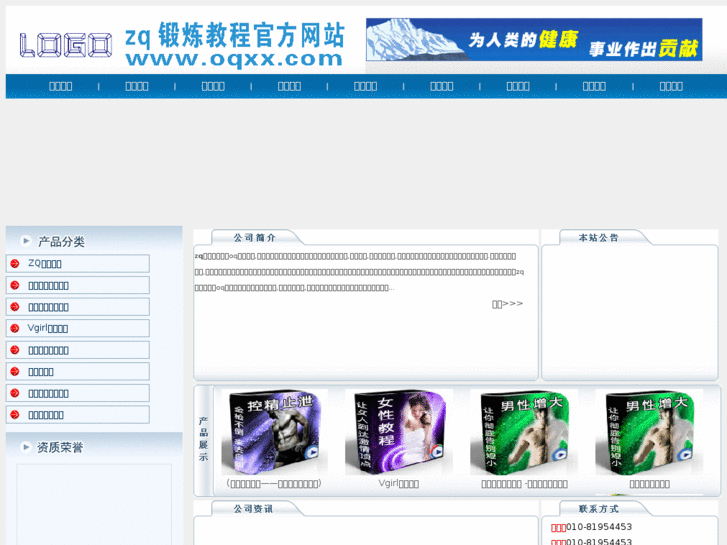Click the arrow icon beside 资质荣誉
Viewport: 727px width, 545px height.
[x=26, y=447]
